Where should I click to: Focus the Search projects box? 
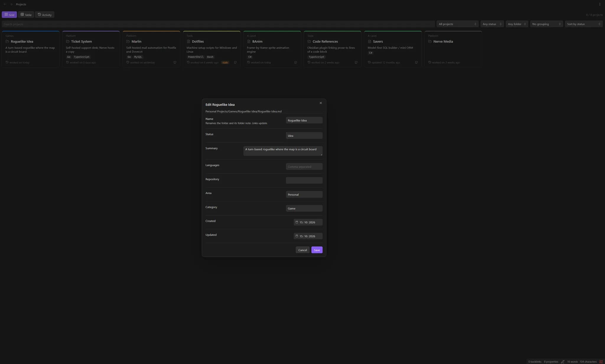[x=218, y=24]
